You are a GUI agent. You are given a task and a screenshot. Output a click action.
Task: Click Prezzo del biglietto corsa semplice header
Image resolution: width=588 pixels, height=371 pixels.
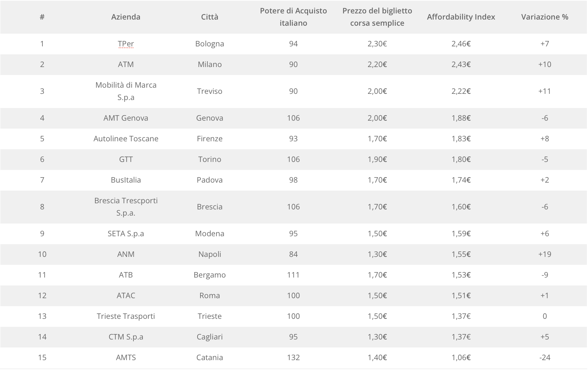click(377, 17)
